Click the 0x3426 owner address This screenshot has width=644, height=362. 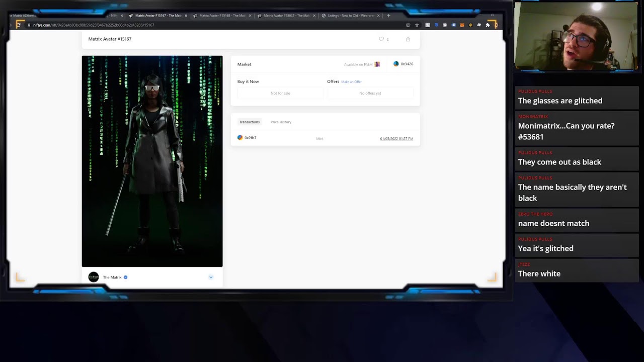(407, 64)
